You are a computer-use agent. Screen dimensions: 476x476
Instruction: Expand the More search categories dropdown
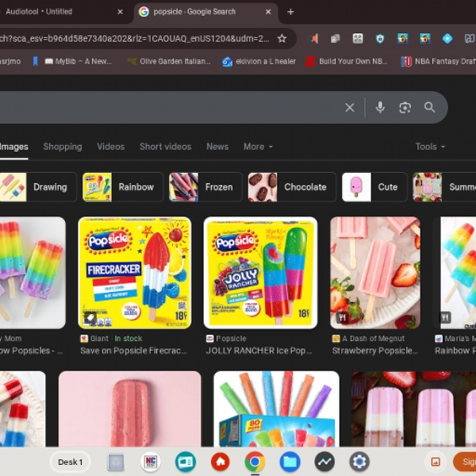pyautogui.click(x=258, y=147)
